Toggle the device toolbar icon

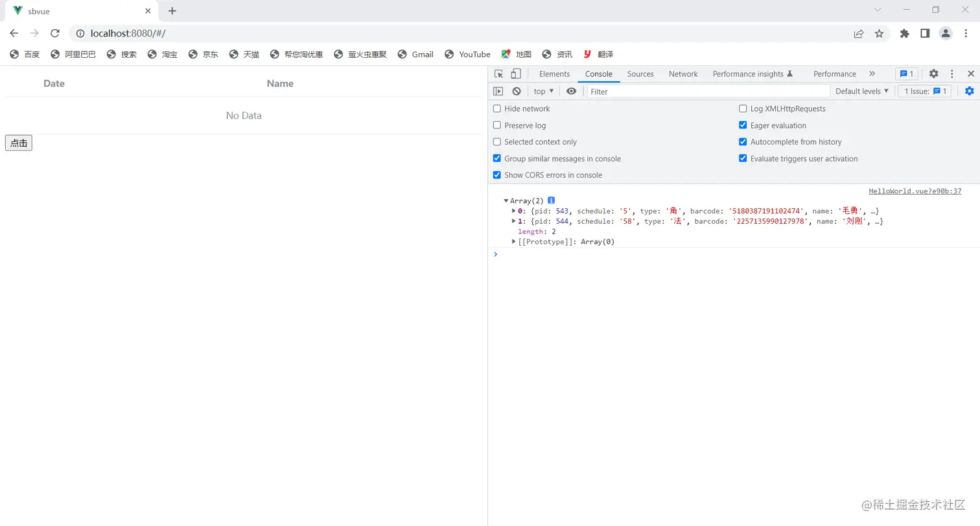(516, 74)
